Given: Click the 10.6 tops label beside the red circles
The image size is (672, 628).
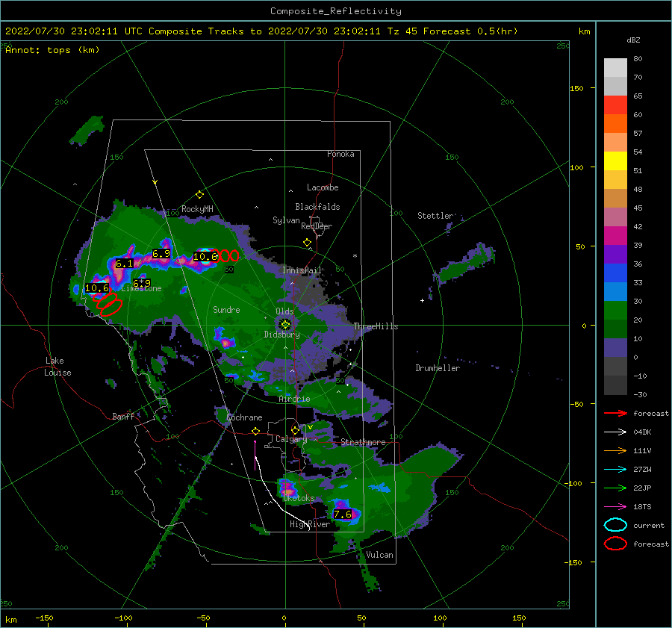Looking at the screenshot, I should click(205, 257).
